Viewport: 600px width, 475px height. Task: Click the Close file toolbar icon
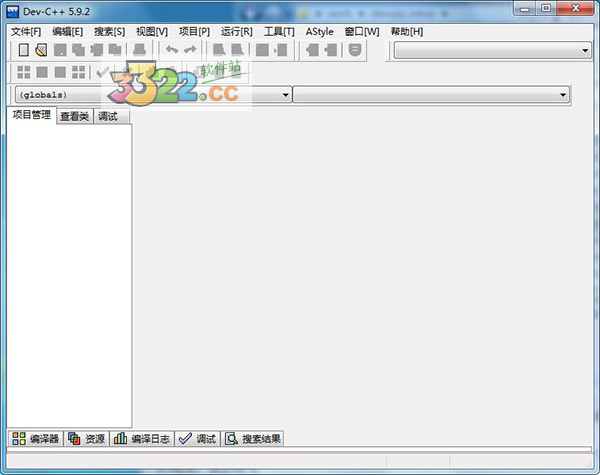(96, 50)
